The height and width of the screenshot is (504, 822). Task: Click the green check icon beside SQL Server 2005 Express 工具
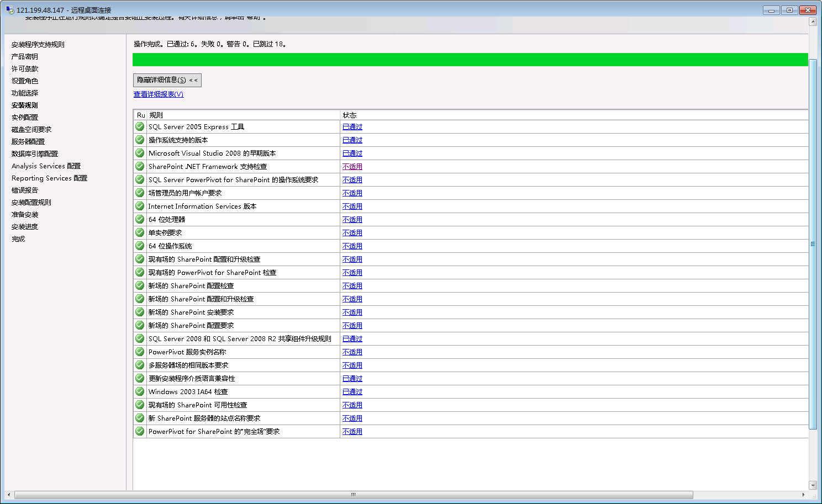tap(140, 126)
